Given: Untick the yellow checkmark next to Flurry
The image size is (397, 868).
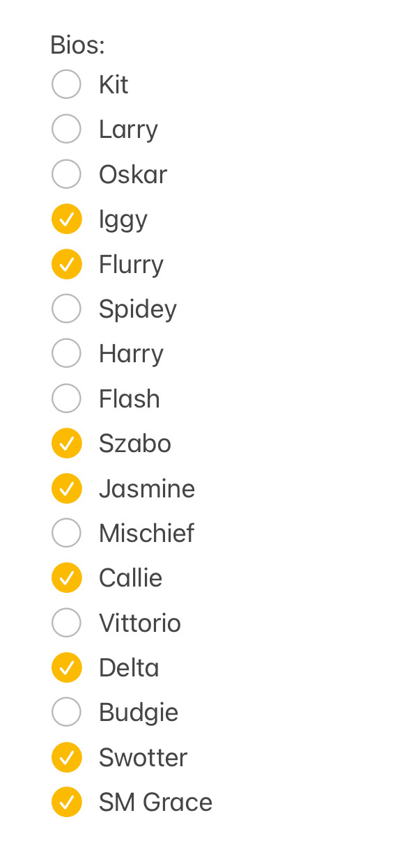Looking at the screenshot, I should [x=67, y=264].
